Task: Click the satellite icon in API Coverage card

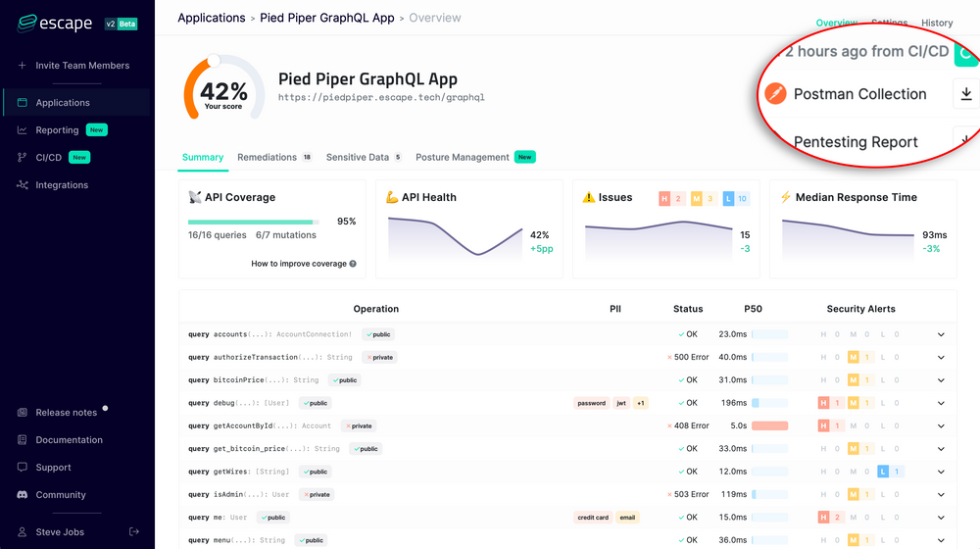Action: point(194,197)
